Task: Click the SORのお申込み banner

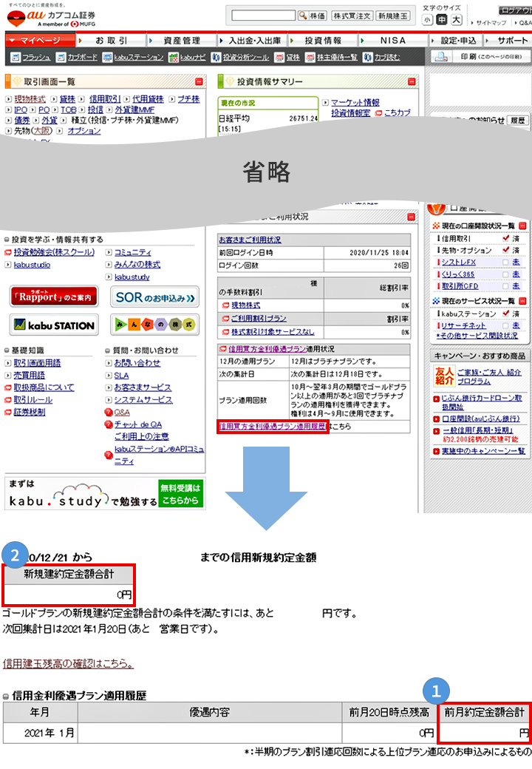Action: tap(156, 298)
